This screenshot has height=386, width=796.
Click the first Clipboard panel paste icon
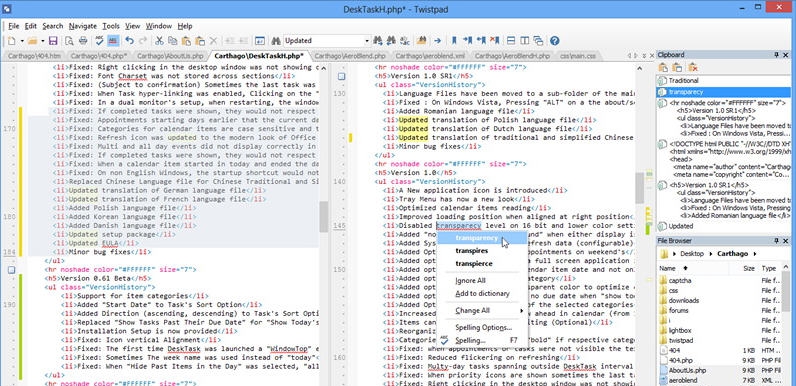click(x=663, y=67)
